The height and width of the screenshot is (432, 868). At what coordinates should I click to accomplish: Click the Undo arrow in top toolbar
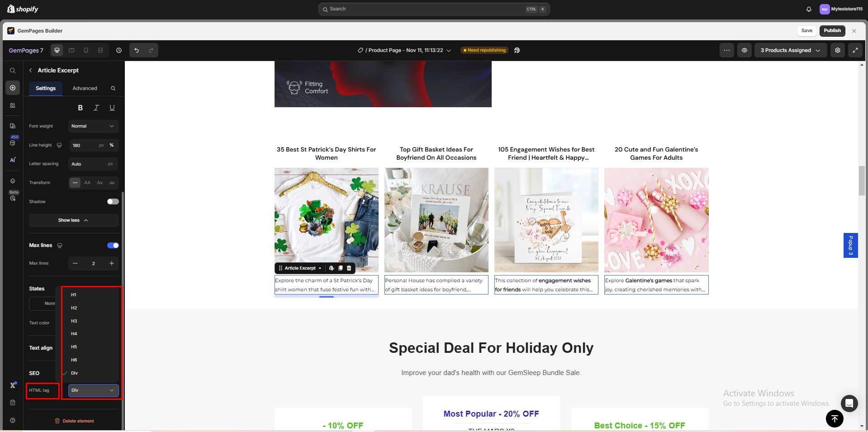coord(137,50)
